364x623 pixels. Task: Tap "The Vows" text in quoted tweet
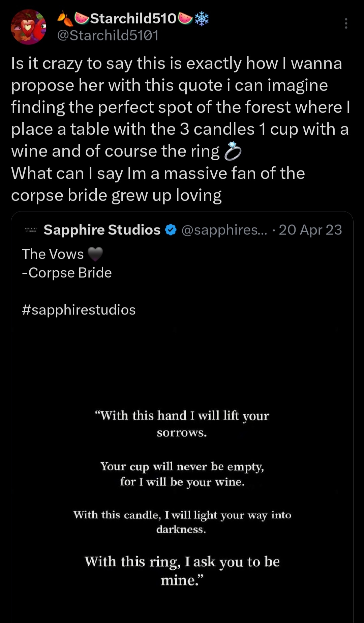click(53, 254)
